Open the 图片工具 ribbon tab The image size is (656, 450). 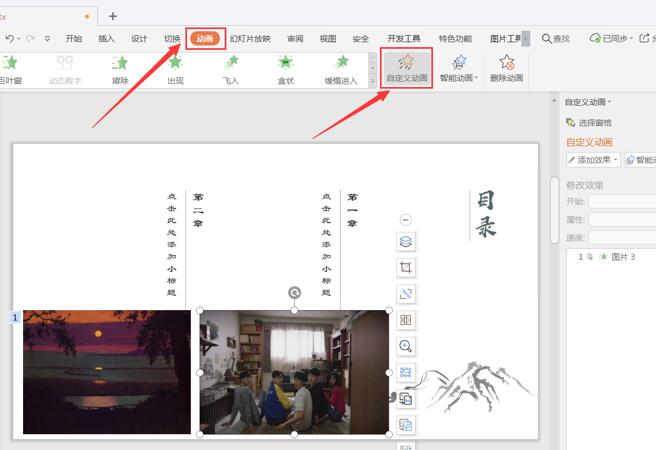(x=505, y=38)
